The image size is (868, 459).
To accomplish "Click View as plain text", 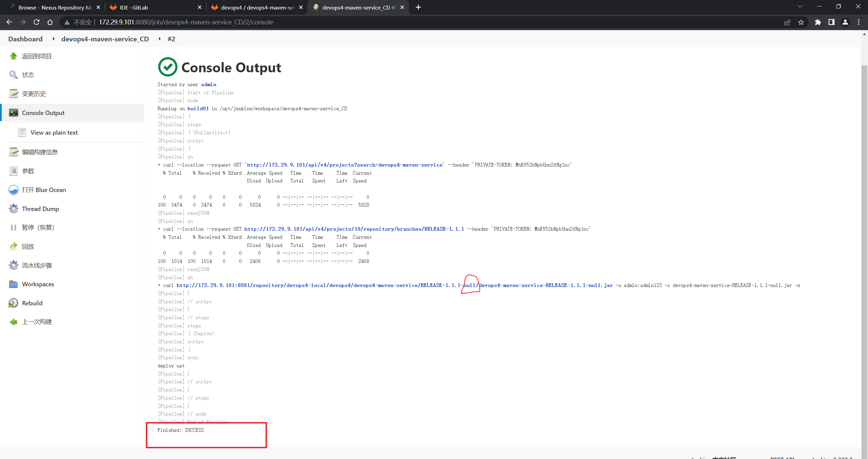I will [x=54, y=133].
